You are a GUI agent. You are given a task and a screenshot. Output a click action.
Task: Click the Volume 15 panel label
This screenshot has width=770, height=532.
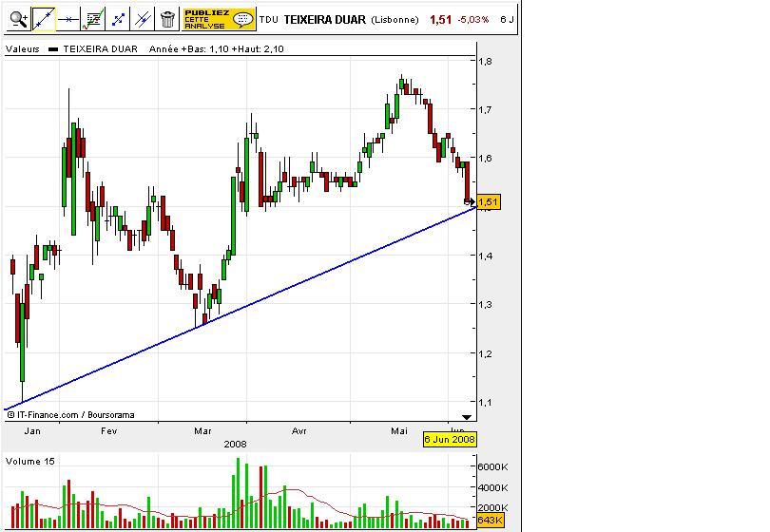30,462
